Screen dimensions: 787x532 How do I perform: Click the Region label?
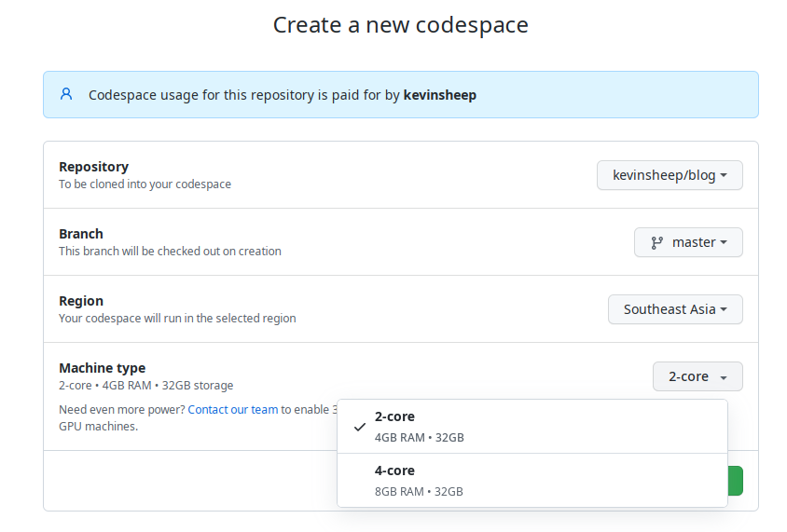point(81,301)
